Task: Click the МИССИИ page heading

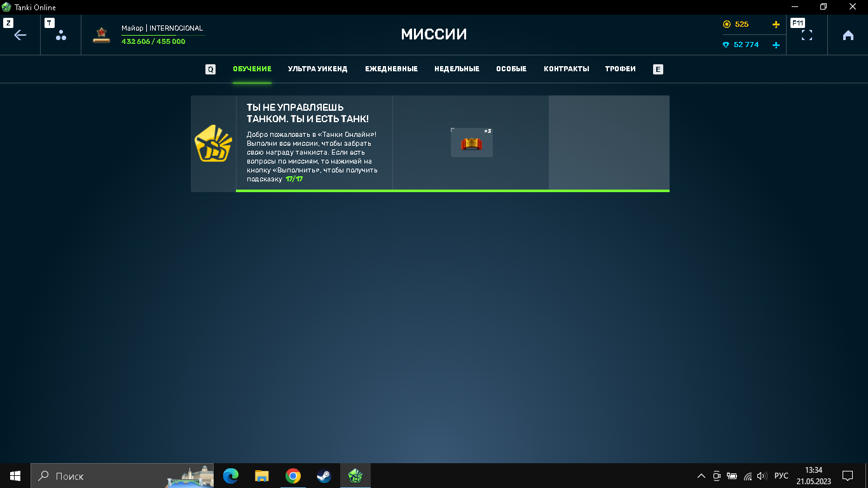Action: tap(434, 34)
